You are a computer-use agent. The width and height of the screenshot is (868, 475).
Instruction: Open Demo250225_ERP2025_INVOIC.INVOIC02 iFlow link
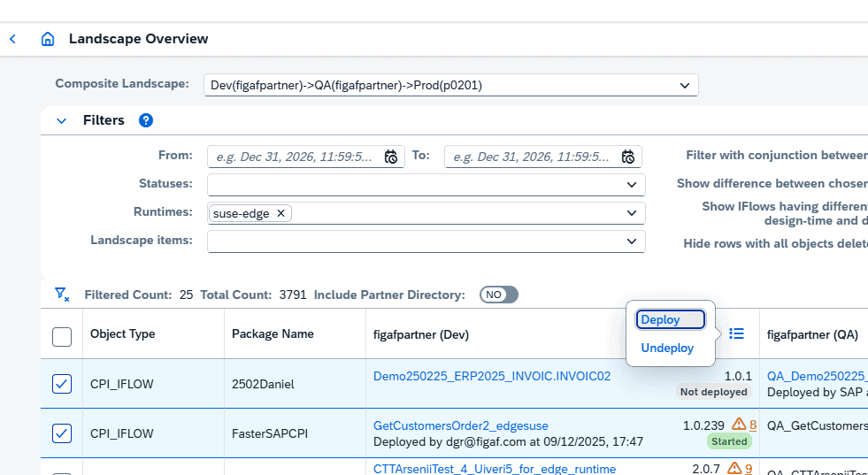click(x=492, y=377)
